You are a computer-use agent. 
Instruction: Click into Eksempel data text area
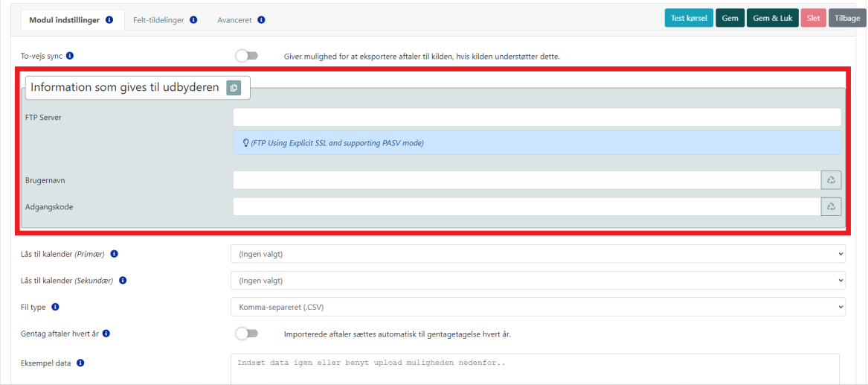535,369
